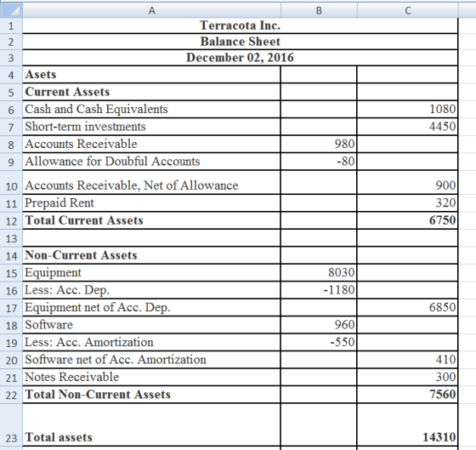
Task: Select 'Total Non-Current Assets' label cell
Action: 152,395
